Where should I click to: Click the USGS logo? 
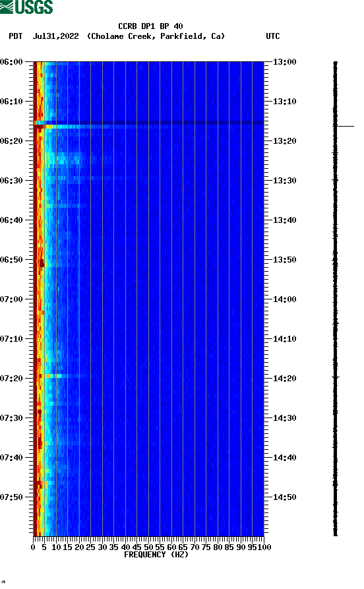(26, 7)
